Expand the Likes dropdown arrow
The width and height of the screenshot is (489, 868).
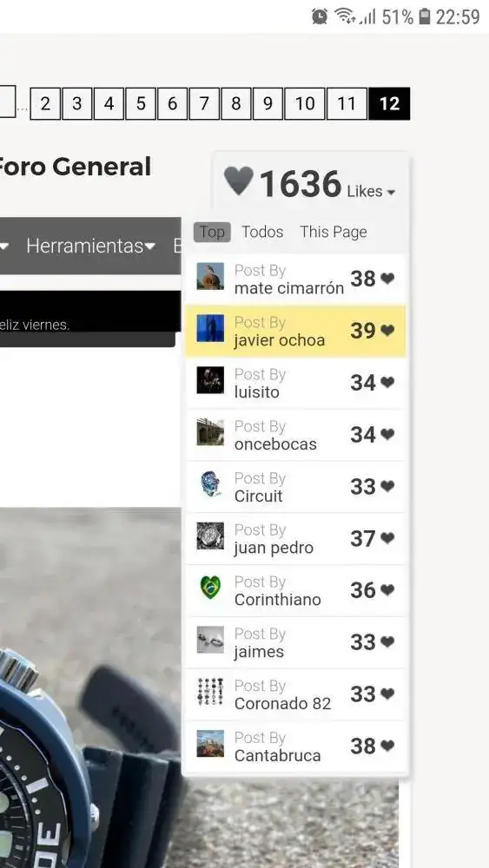click(x=391, y=193)
